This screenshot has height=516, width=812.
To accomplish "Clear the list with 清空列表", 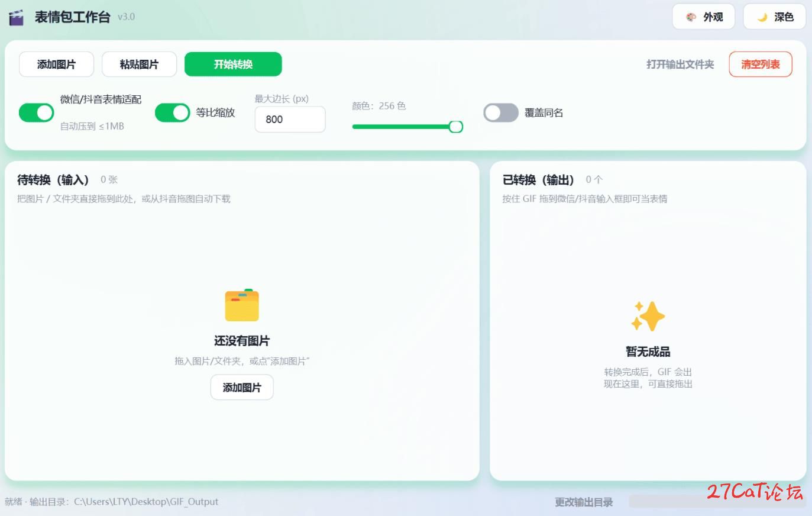I will (761, 64).
